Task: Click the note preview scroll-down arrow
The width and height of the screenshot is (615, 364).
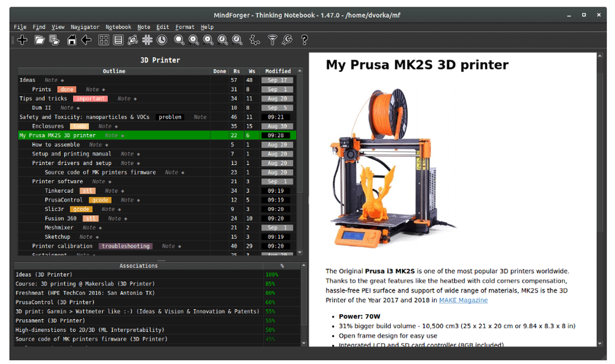Action: coord(600,344)
